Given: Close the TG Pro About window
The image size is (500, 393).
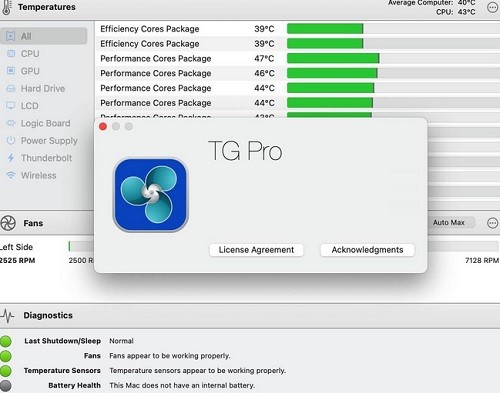Looking at the screenshot, I should 103,127.
